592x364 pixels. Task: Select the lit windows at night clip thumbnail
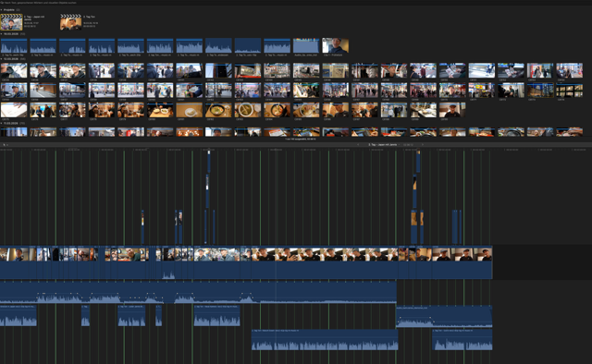point(570,91)
